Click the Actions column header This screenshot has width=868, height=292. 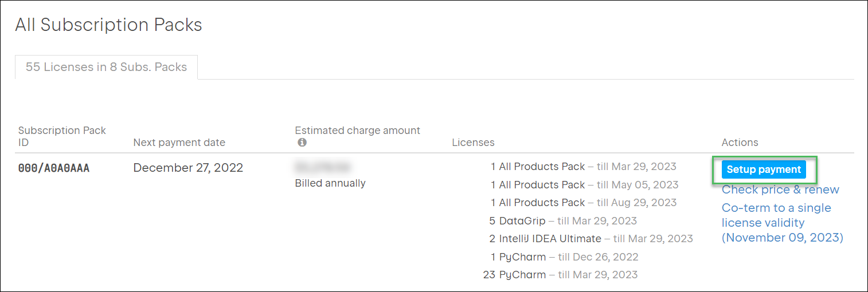(x=740, y=143)
